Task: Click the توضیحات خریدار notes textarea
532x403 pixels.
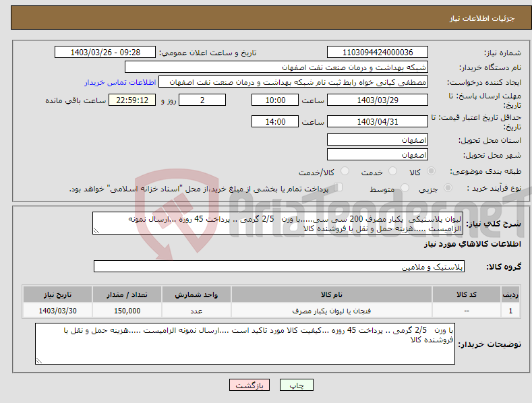Action: point(245,344)
